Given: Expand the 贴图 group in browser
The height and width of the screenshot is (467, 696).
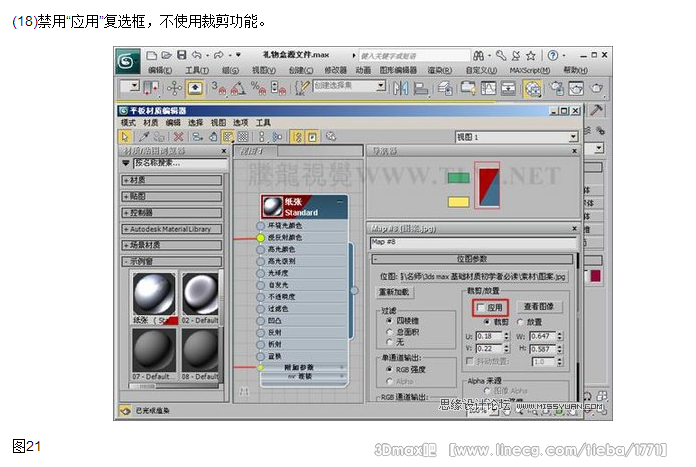Looking at the screenshot, I should pos(172,197).
